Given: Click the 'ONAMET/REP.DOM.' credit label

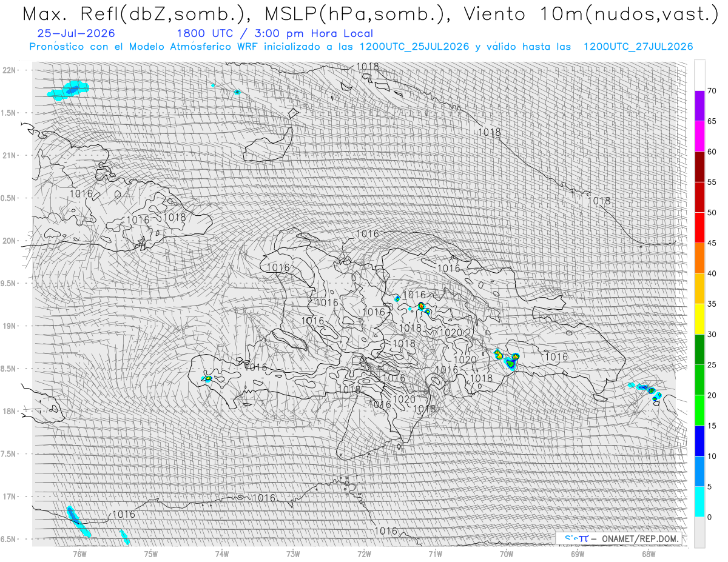Looking at the screenshot, I should coord(640,539).
